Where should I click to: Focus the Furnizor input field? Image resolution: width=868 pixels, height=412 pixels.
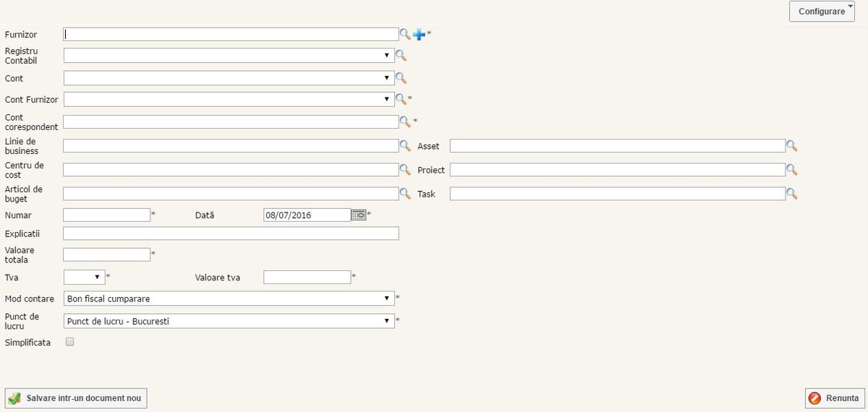click(231, 34)
